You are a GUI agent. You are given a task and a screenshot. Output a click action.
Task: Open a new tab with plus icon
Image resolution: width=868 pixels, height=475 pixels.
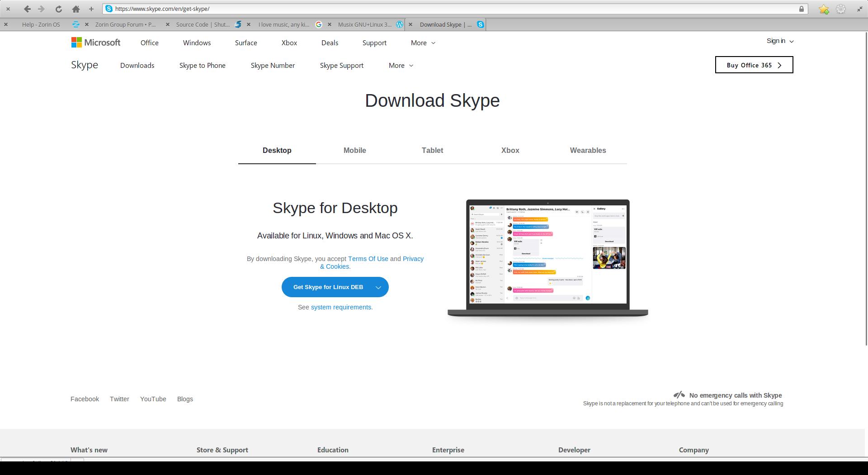[91, 9]
